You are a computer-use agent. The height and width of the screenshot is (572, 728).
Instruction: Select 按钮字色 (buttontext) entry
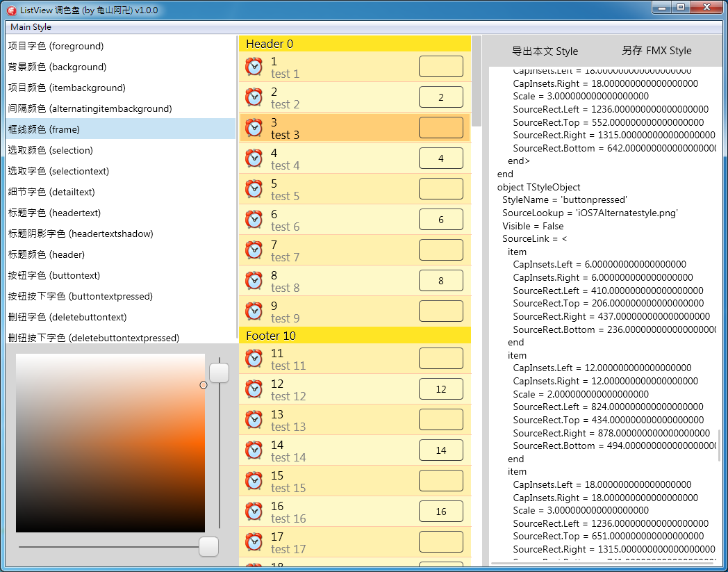point(121,275)
